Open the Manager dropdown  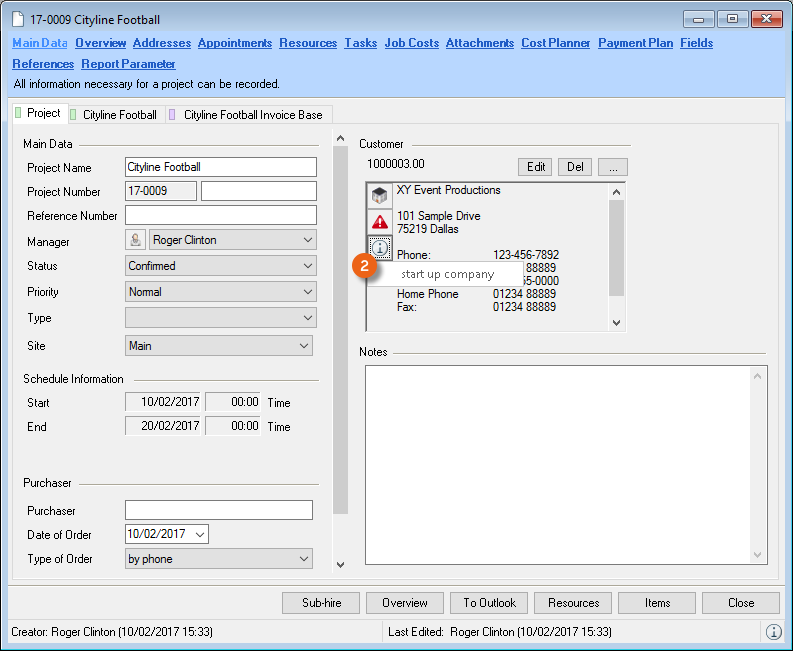click(305, 240)
